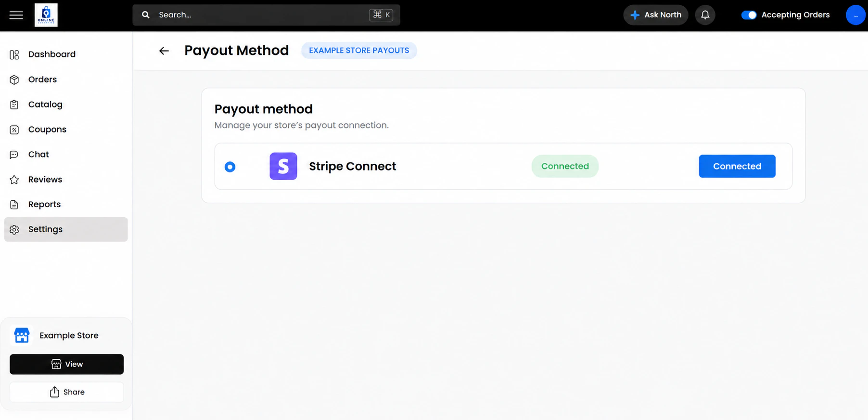
Task: Open the Catalog section
Action: [x=66, y=105]
